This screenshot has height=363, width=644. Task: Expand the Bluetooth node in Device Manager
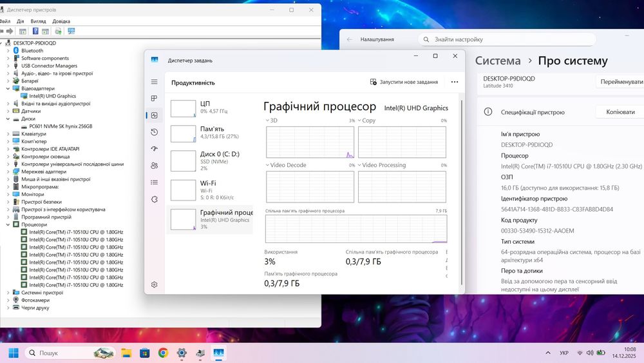tap(8, 50)
